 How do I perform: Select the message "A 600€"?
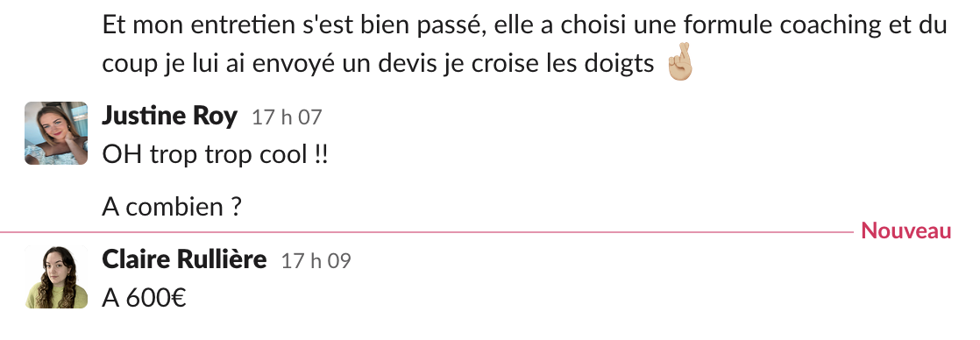(144, 298)
